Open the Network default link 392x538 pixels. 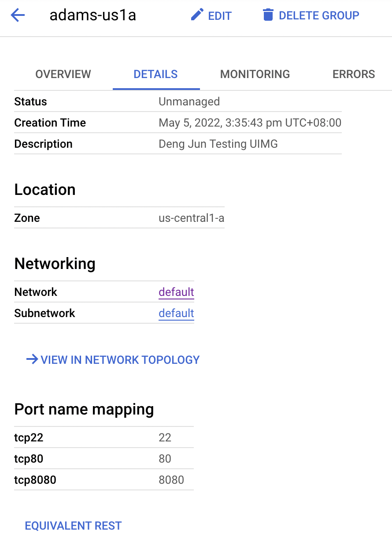coord(176,292)
